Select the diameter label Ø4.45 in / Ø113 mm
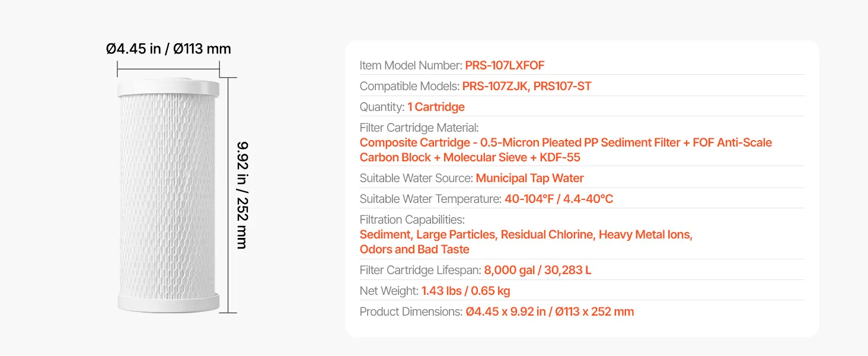 [168, 49]
